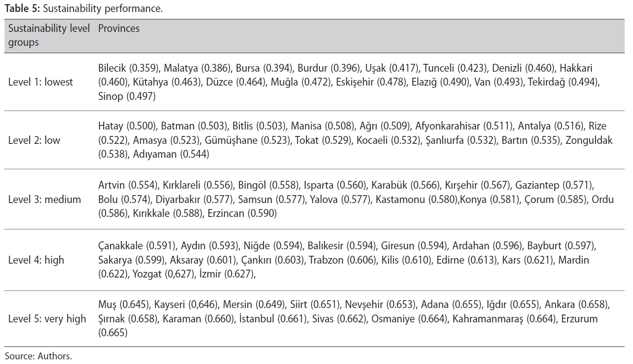This screenshot has width=633, height=364.
Task: Click the Sinop (0.497) entry
Action: (x=127, y=97)
